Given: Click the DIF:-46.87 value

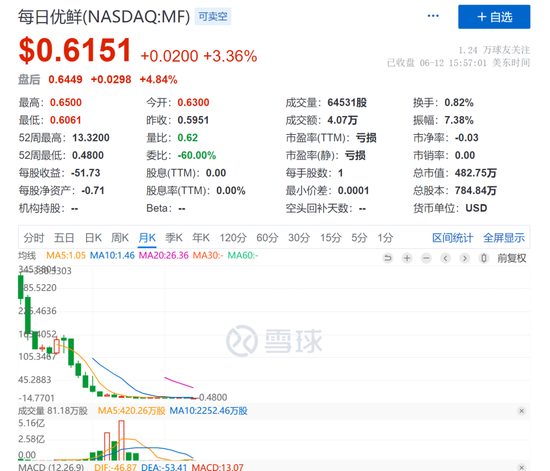Looking at the screenshot, I should (115, 467).
